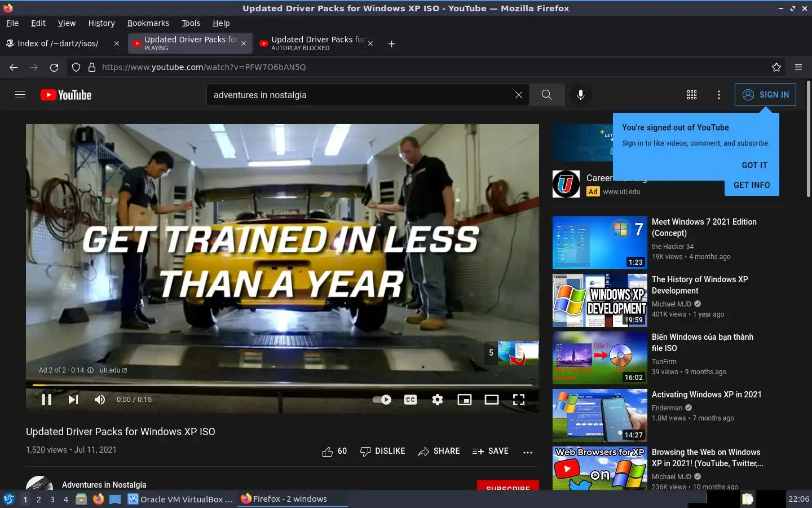Dismiss the sign-out notice with GOT IT

754,165
